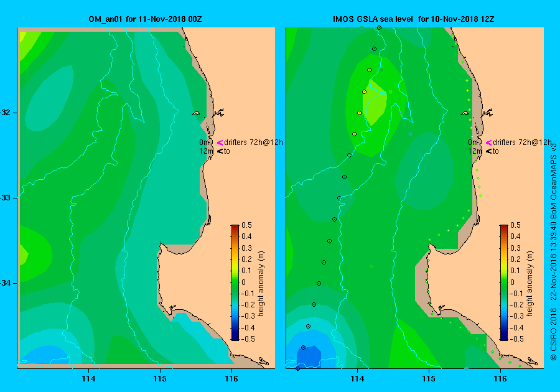This screenshot has height=392, width=560.
Task: Click the '12m' depth label on IMOS GSLA map
Action: [474, 151]
